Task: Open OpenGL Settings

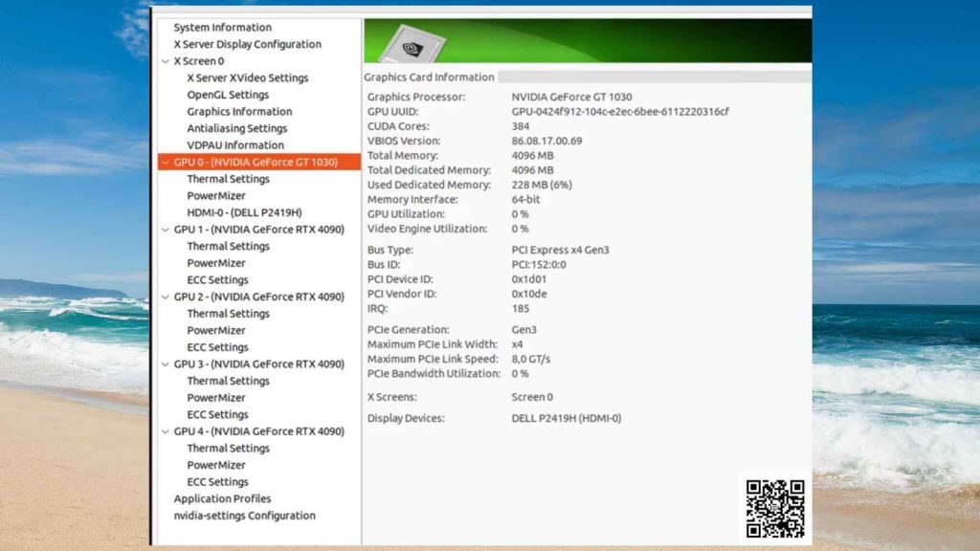Action: pyautogui.click(x=228, y=95)
